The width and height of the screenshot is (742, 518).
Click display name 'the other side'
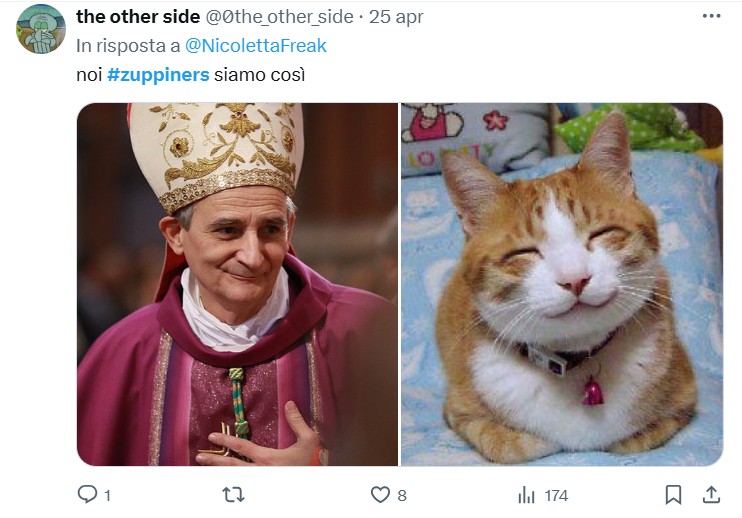coord(138,16)
